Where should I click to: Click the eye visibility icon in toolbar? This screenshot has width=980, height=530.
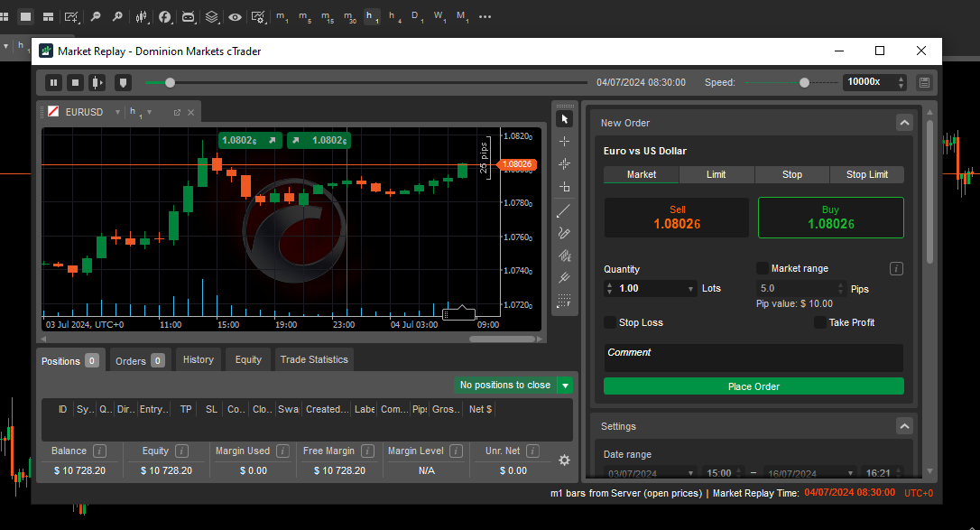[236, 17]
